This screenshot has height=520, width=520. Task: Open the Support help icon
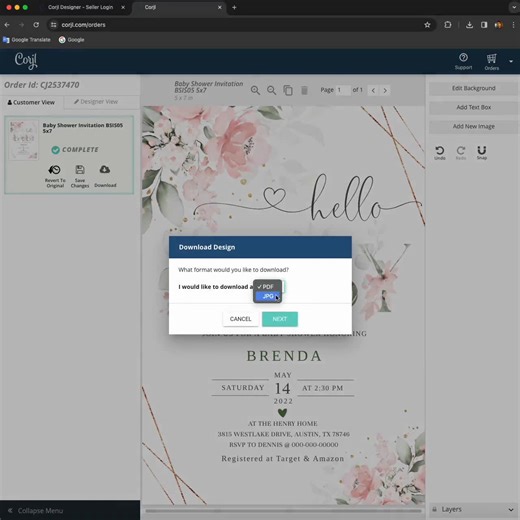point(463,58)
